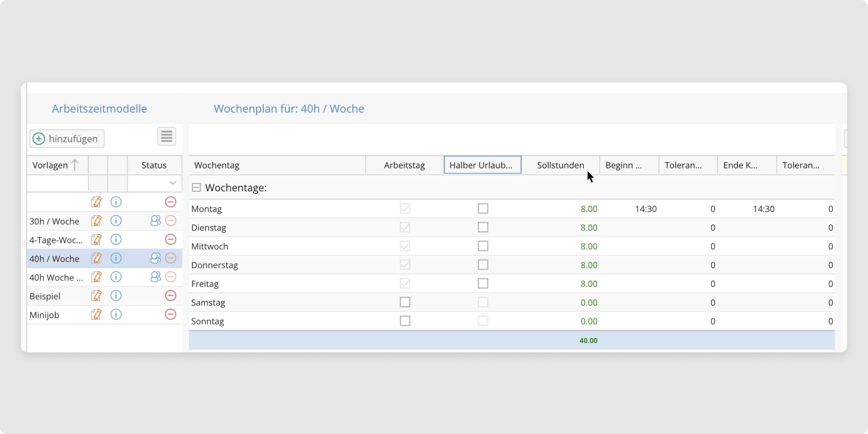Click edit icon for 30h / Woche template
Image resolution: width=868 pixels, height=434 pixels.
pos(96,221)
